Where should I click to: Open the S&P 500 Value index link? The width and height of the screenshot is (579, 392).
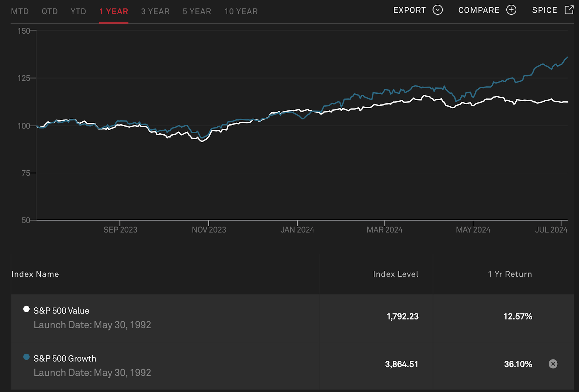point(61,311)
